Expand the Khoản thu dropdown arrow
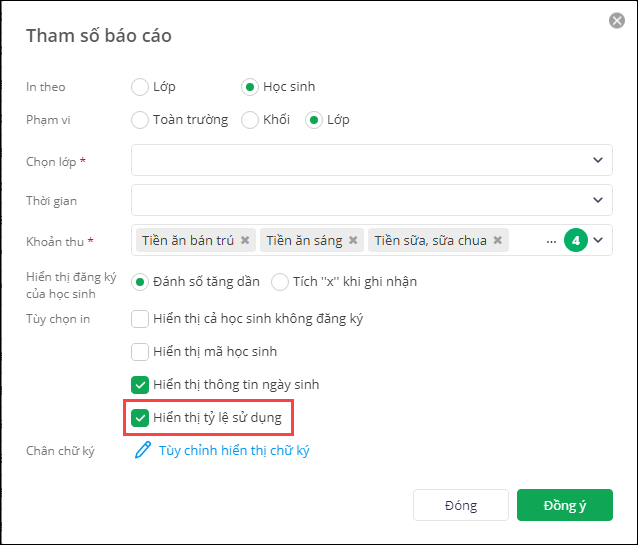This screenshot has width=638, height=545. click(x=598, y=240)
